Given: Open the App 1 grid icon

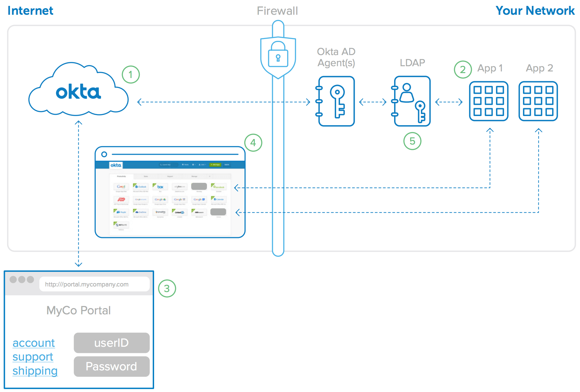Looking at the screenshot, I should pos(489,101).
